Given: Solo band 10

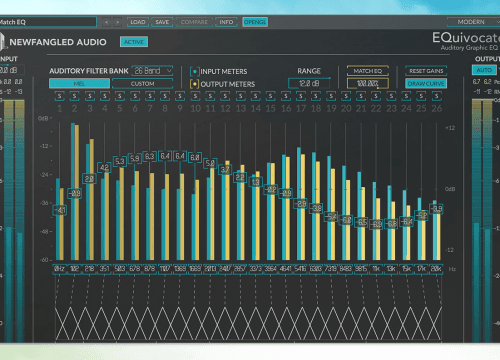Looking at the screenshot, I should tap(195, 96).
